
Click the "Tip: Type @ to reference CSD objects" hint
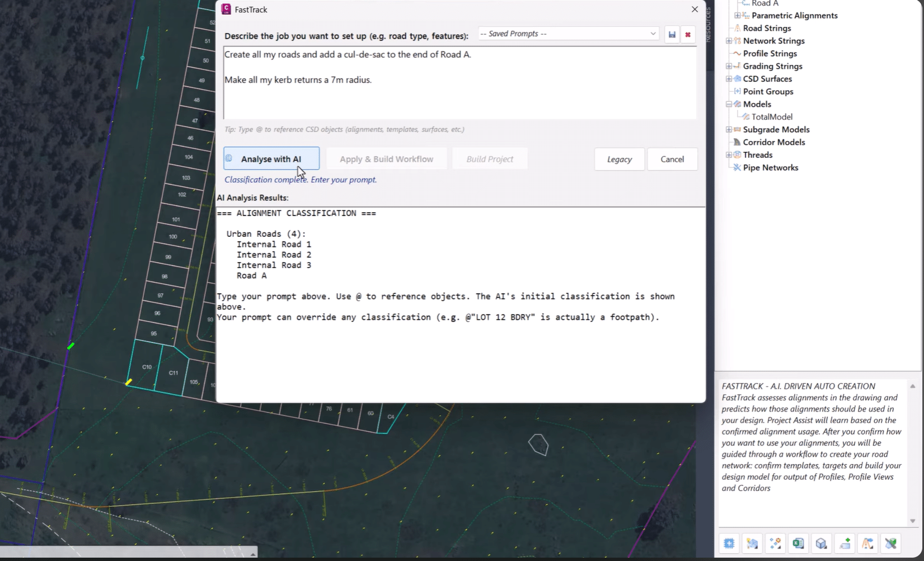344,129
